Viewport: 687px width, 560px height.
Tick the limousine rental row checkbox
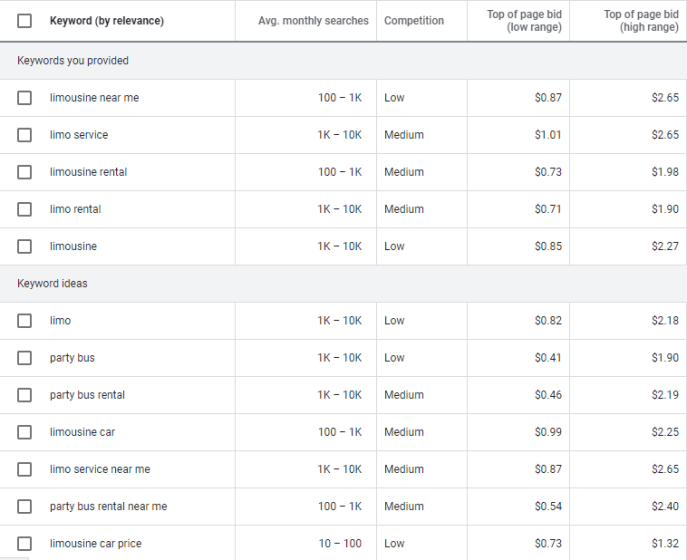click(24, 172)
